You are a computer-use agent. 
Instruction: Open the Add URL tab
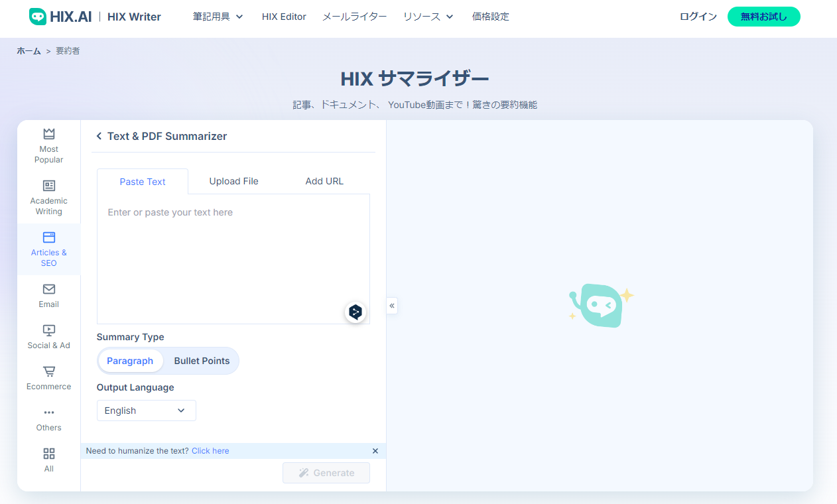click(324, 181)
